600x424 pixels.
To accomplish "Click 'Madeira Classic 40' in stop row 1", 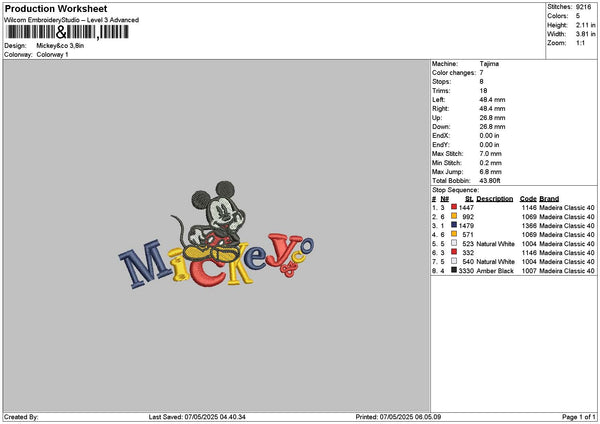I will click(567, 208).
